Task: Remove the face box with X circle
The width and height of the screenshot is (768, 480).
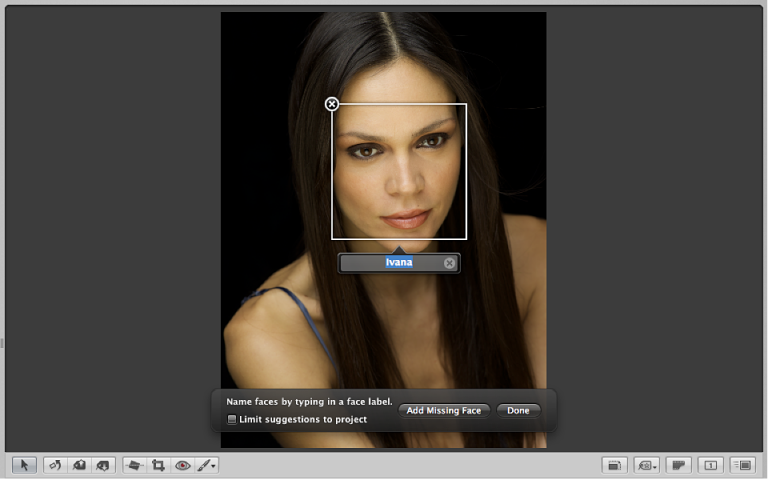Action: [x=332, y=104]
